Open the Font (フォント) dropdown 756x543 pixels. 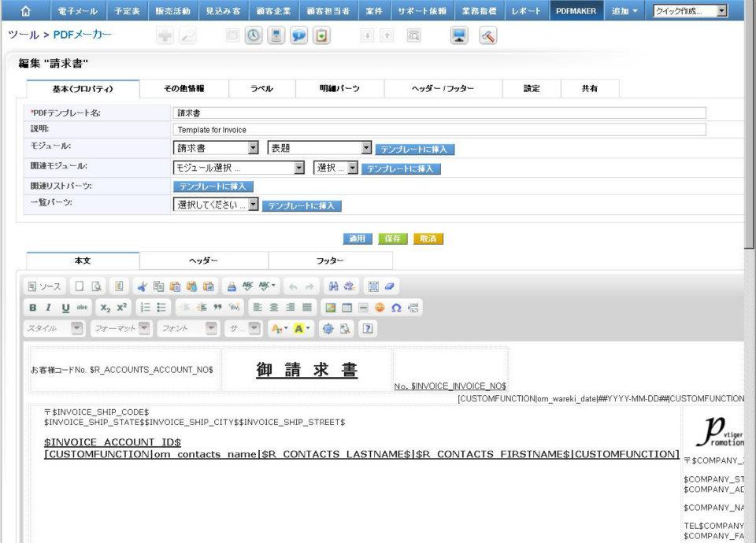coord(188,329)
